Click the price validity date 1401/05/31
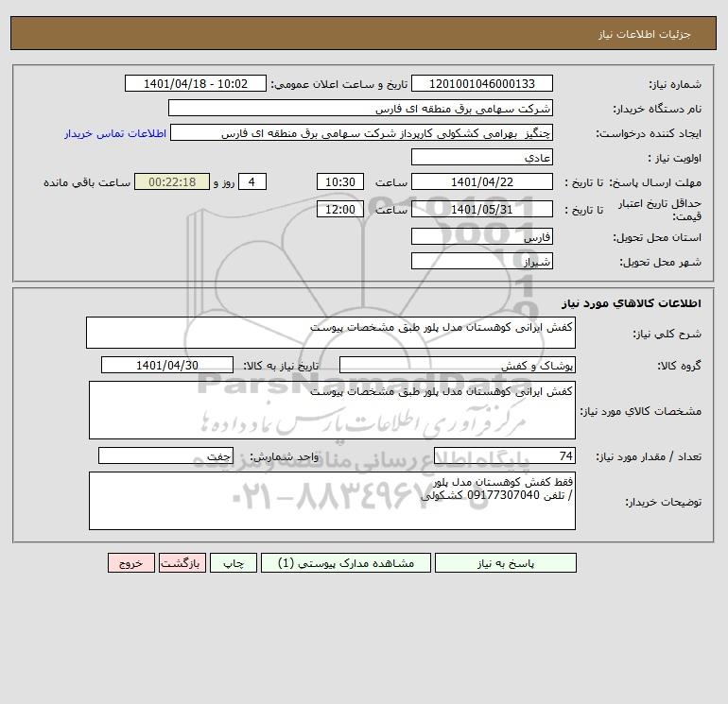 coord(482,209)
